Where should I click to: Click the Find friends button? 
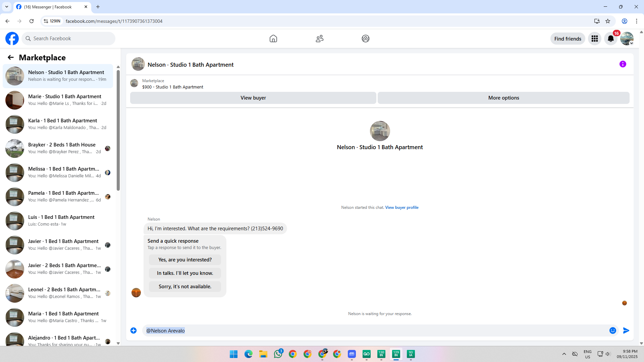pyautogui.click(x=568, y=39)
